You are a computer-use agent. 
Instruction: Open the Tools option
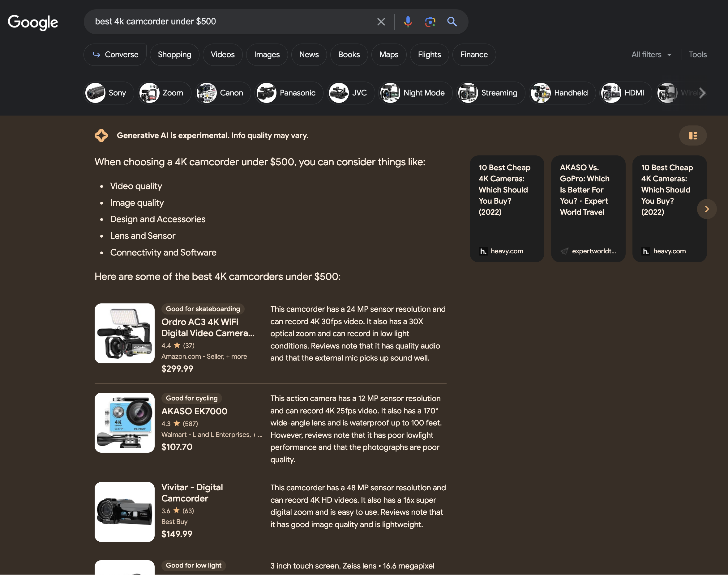pos(697,55)
